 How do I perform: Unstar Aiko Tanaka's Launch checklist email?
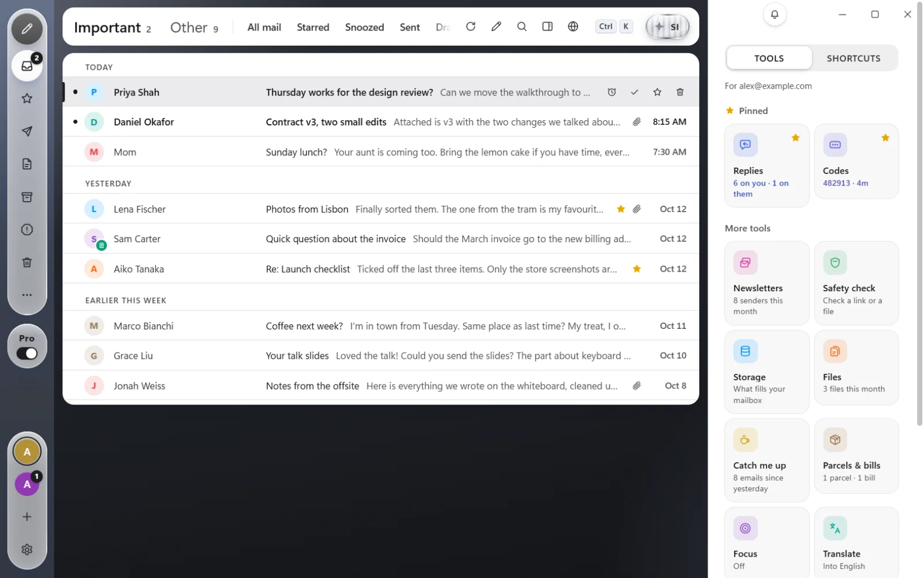pyautogui.click(x=636, y=269)
